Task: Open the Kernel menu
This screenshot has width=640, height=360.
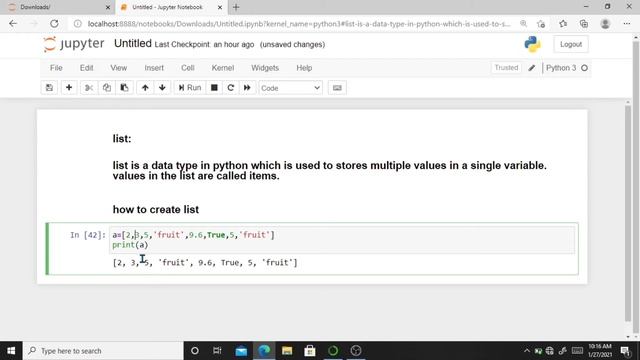Action: click(222, 68)
